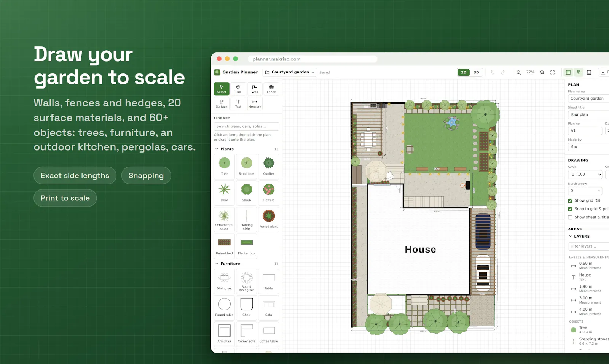Select the 3.00 m measurement layer

(x=588, y=300)
